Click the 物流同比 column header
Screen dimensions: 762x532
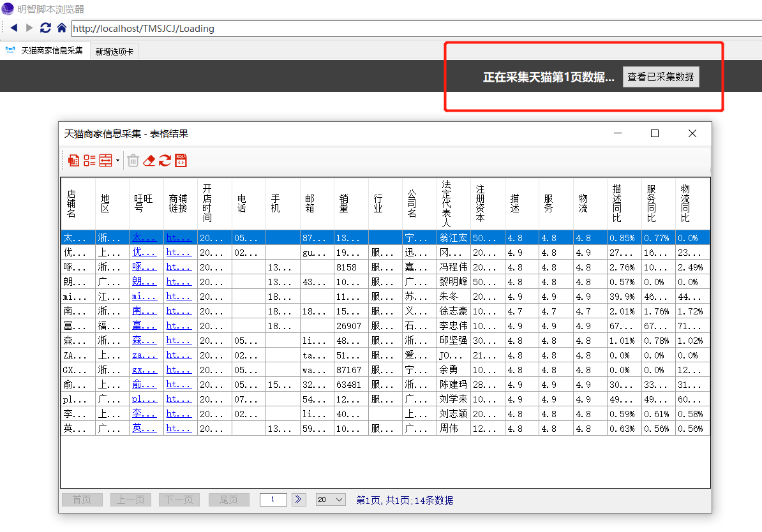tap(692, 203)
